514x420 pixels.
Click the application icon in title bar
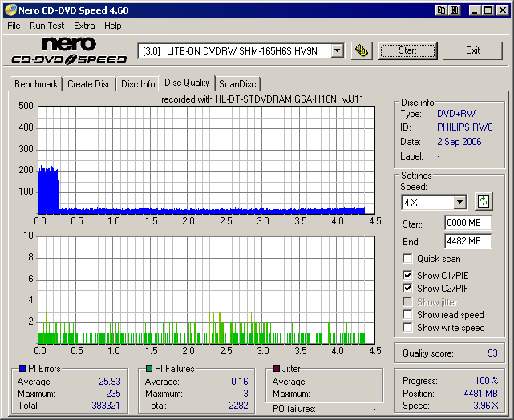tap(9, 10)
